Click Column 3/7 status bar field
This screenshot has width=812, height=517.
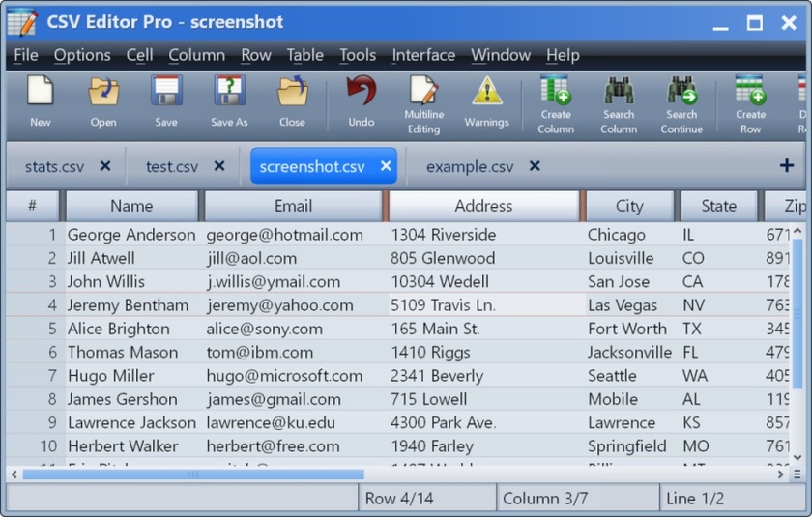click(577, 499)
